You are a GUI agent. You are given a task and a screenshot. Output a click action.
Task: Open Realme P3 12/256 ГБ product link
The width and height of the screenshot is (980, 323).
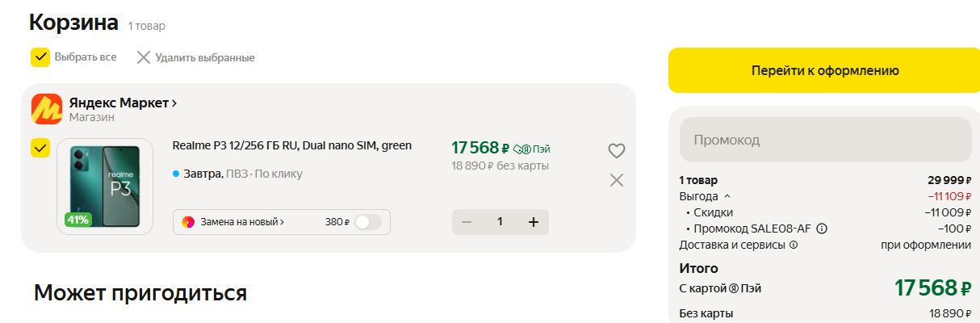(x=292, y=145)
